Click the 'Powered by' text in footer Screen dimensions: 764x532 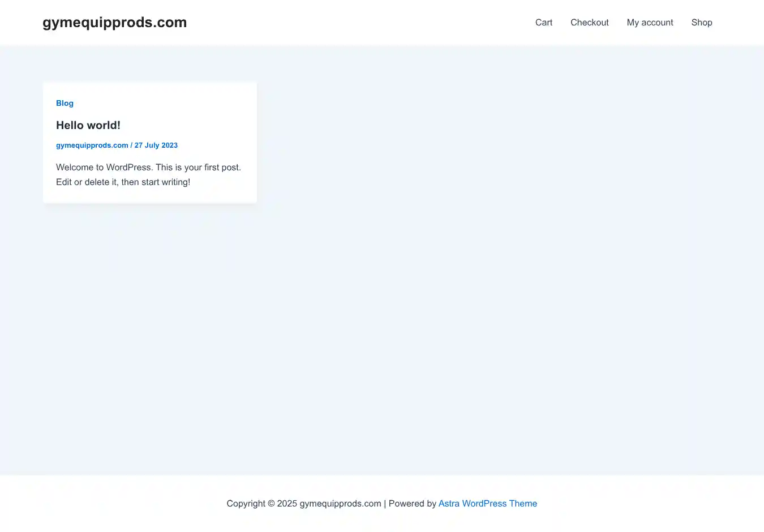(412, 504)
